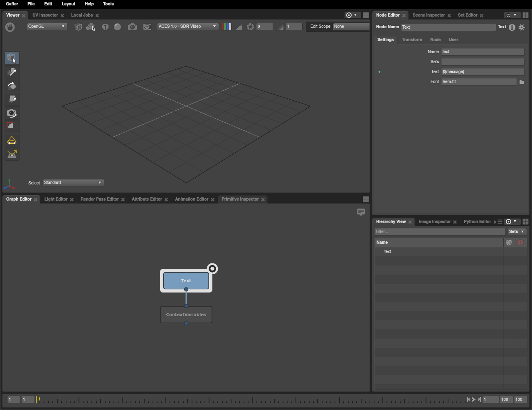Activate the Rotate tool
This screenshot has height=410, width=532.
(x=12, y=86)
